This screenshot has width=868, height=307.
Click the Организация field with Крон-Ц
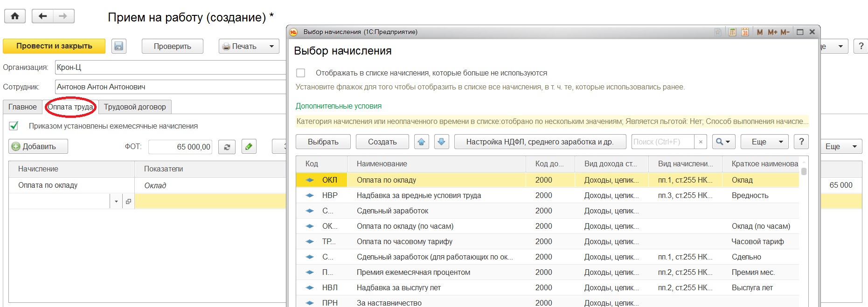pyautogui.click(x=171, y=68)
